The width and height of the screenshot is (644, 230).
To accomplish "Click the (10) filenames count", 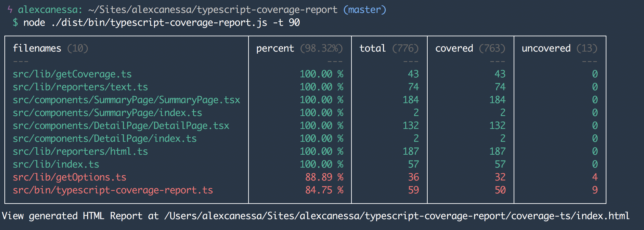I will (x=78, y=49).
